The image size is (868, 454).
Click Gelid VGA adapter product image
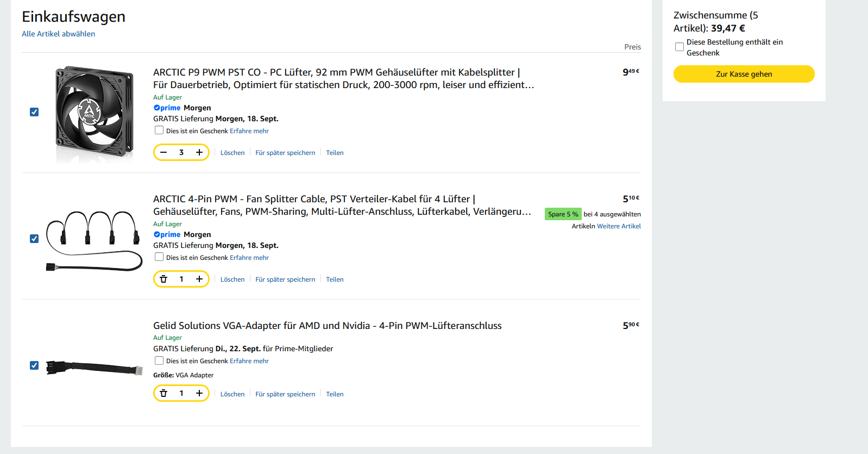[x=95, y=368]
